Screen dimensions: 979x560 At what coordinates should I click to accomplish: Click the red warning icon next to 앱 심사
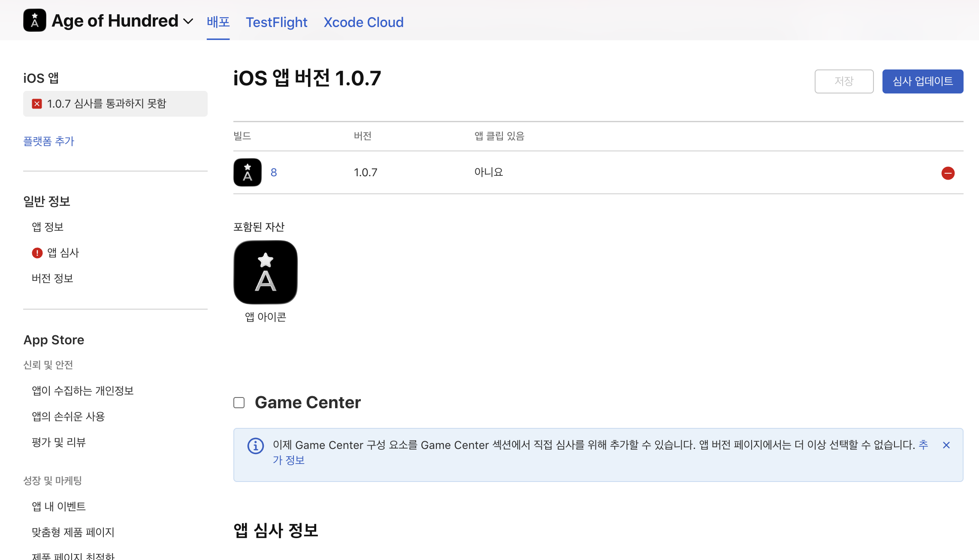pos(37,253)
